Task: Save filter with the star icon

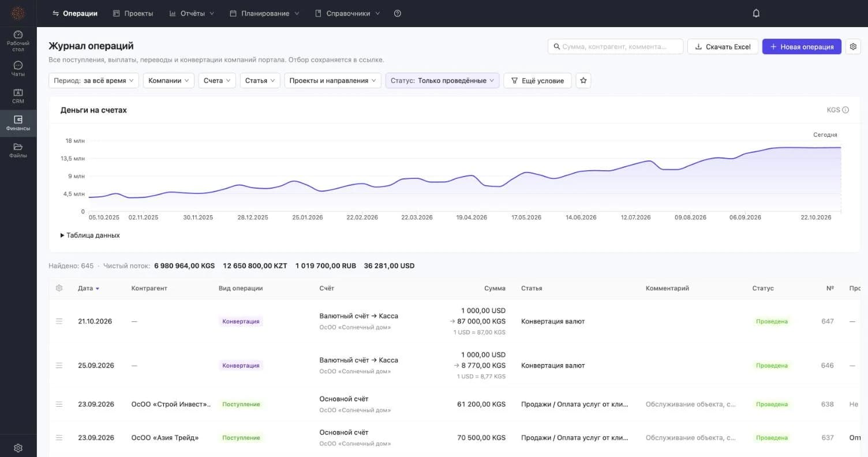Action: coord(583,81)
